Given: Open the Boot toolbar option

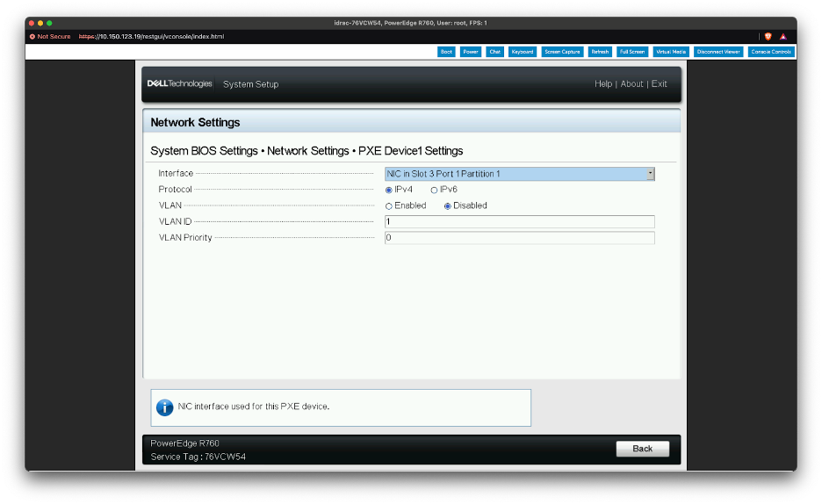Looking at the screenshot, I should click(x=446, y=52).
